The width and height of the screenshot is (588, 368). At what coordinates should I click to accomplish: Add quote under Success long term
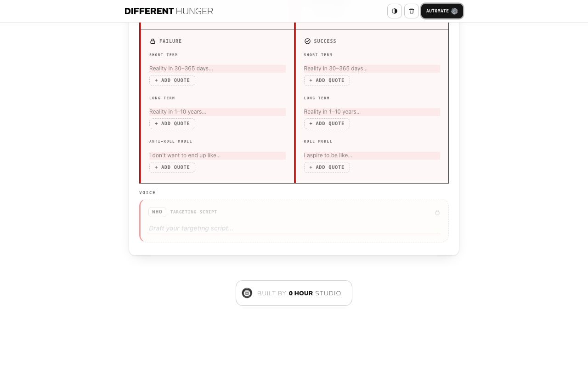click(x=327, y=124)
